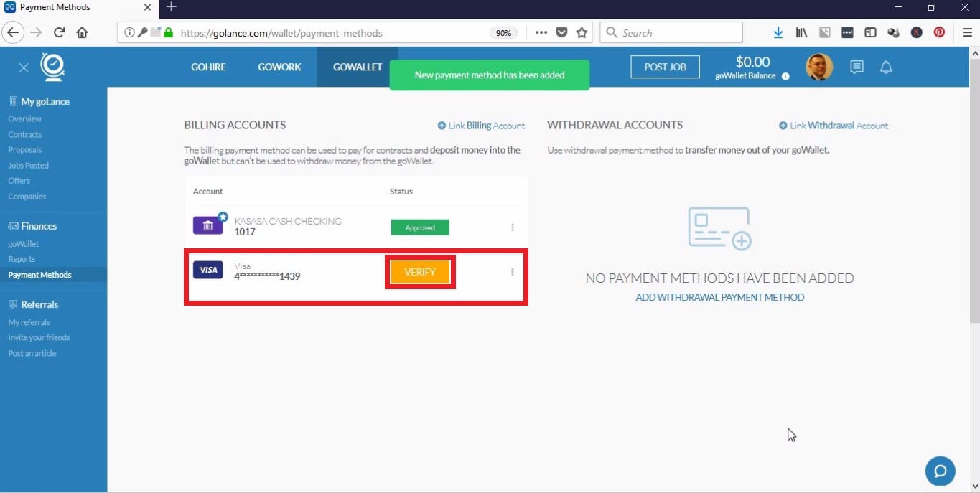This screenshot has height=493, width=980.
Task: Open Firefox downloads arrow icon
Action: [x=778, y=32]
